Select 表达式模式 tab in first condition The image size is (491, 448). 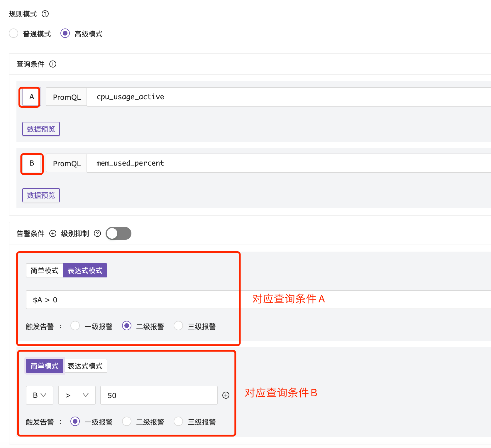(85, 270)
